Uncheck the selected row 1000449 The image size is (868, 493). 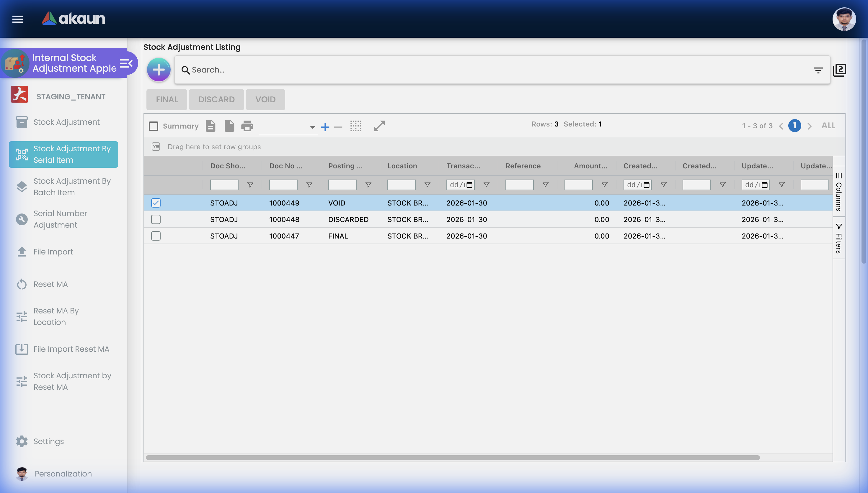pyautogui.click(x=156, y=203)
